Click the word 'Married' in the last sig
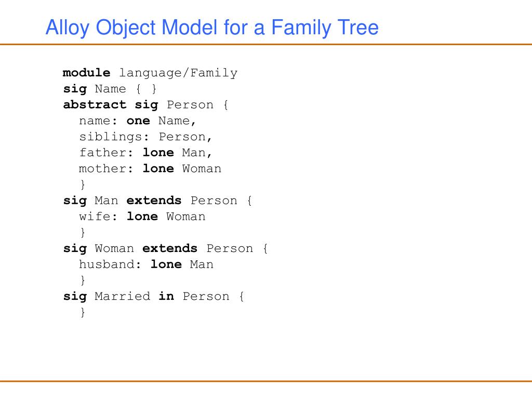The image size is (532, 399). point(122,296)
